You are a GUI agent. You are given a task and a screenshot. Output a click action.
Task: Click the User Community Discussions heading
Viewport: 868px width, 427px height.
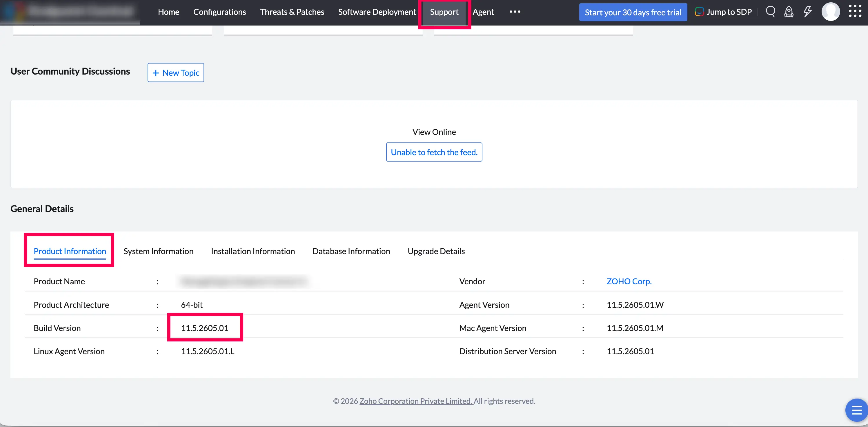click(70, 71)
